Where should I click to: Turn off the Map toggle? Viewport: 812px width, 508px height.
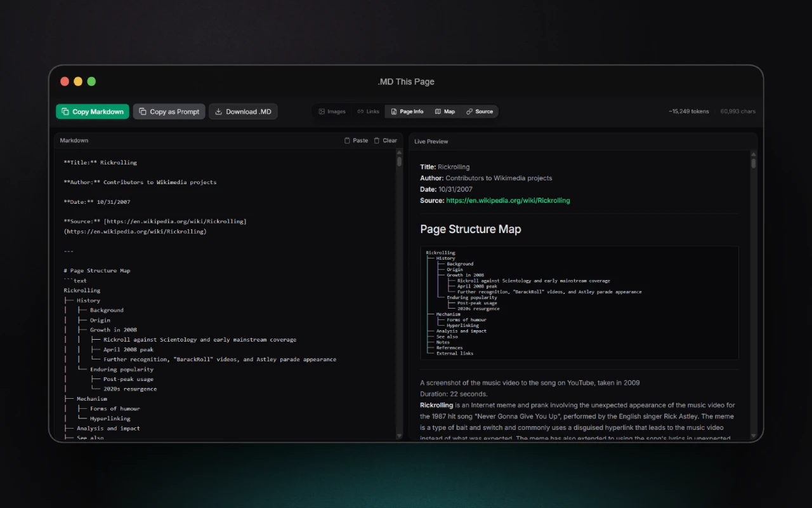pyautogui.click(x=445, y=112)
